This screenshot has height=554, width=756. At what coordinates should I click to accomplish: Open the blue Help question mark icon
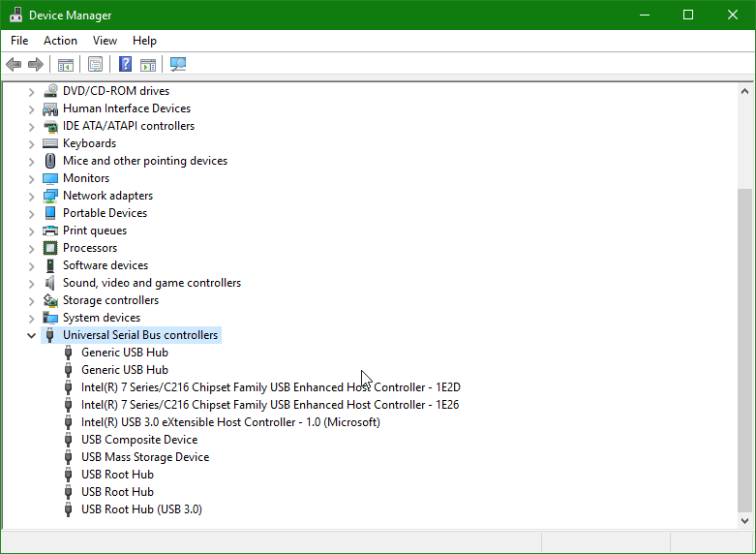126,64
